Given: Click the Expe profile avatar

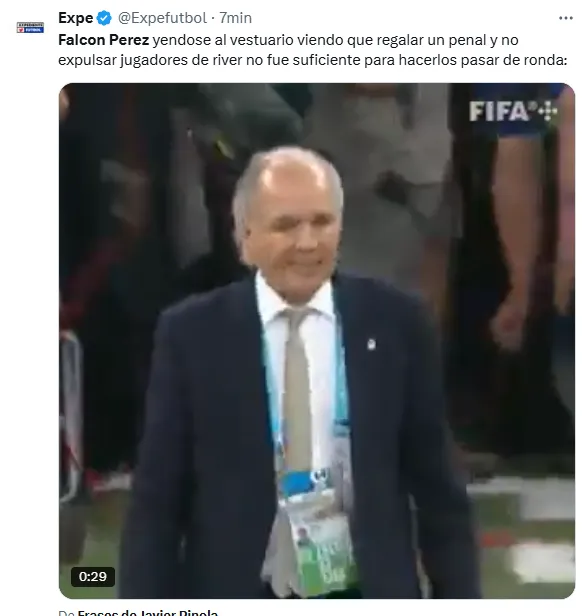Looking at the screenshot, I should pos(30,28).
